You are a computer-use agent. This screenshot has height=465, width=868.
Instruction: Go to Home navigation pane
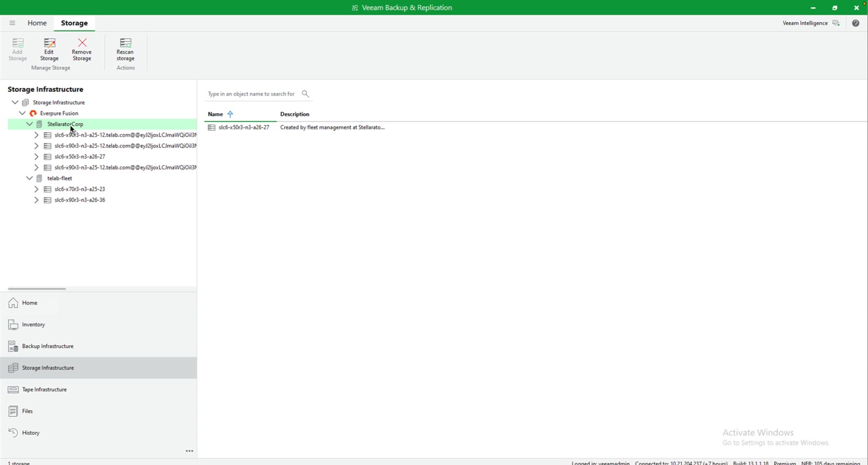[x=98, y=303]
